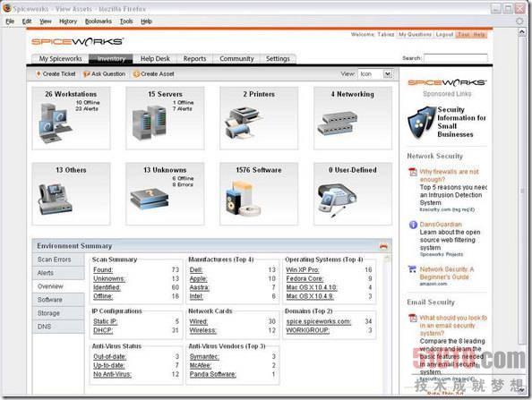This screenshot has width=532, height=400.
Task: Open the Firefox Edit menu
Action: click(x=27, y=21)
